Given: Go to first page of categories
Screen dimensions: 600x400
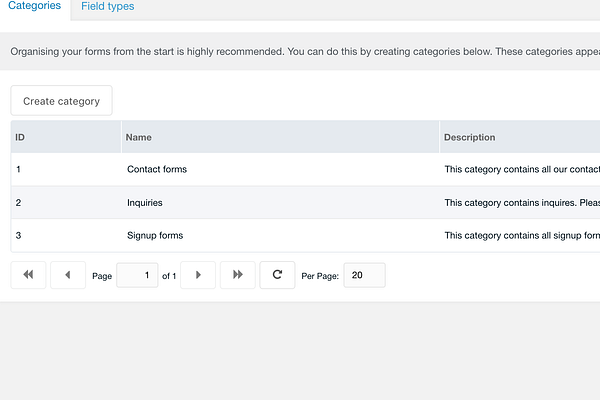Looking at the screenshot, I should pos(28,275).
